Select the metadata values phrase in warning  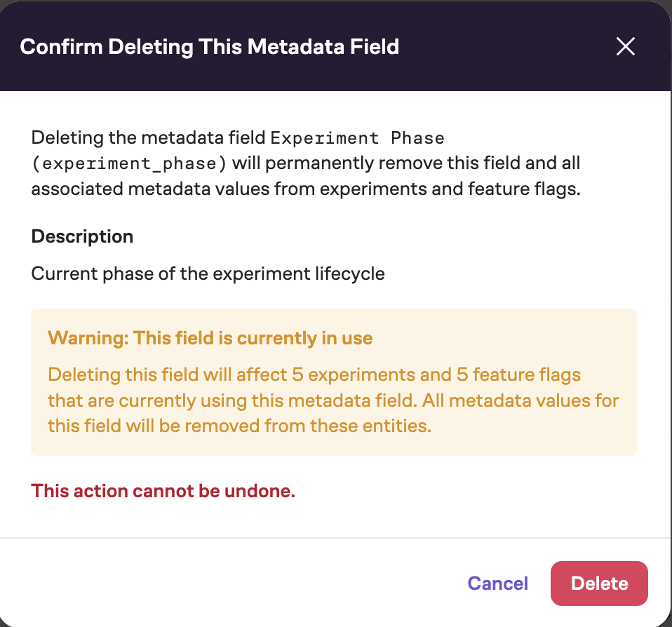pos(533,400)
